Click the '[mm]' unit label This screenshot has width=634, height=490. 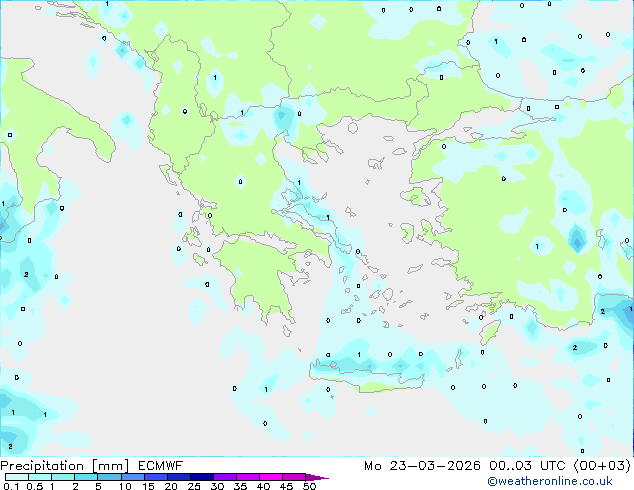[110, 466]
